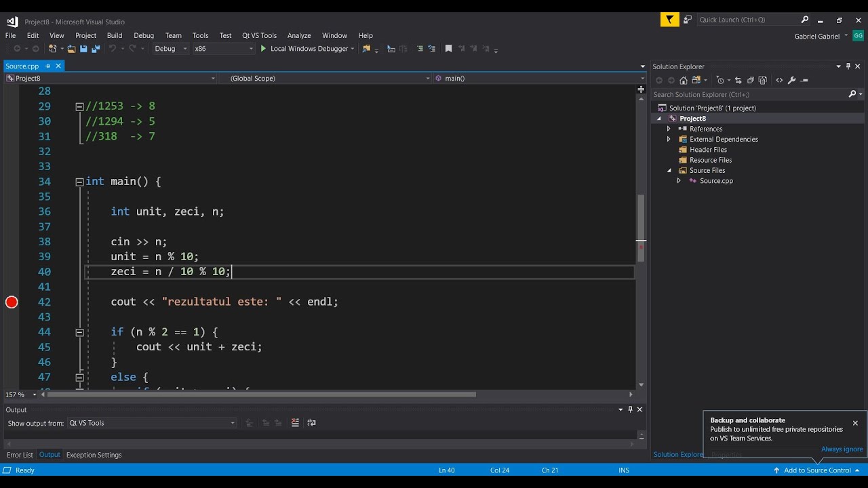Viewport: 868px width, 488px height.
Task: Toggle auto-hide pin on Output panel
Action: click(x=630, y=409)
